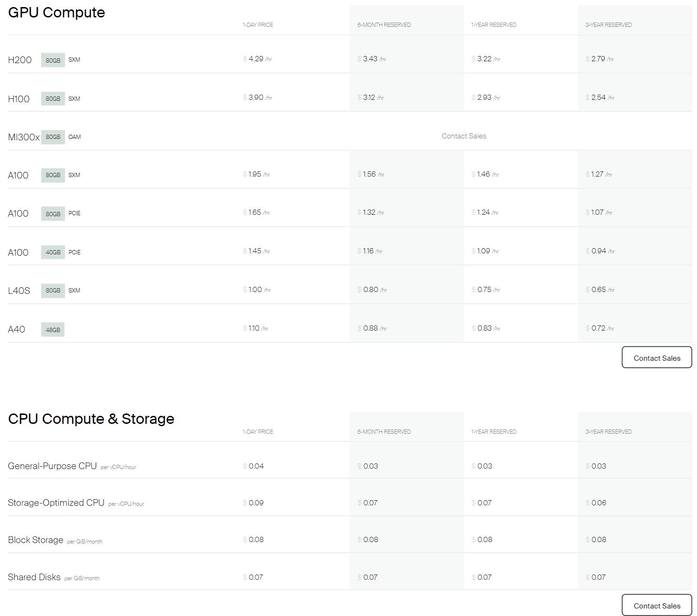Click the A100 label in the 80GB PCIE row
The width and height of the screenshot is (697, 616).
18,213
